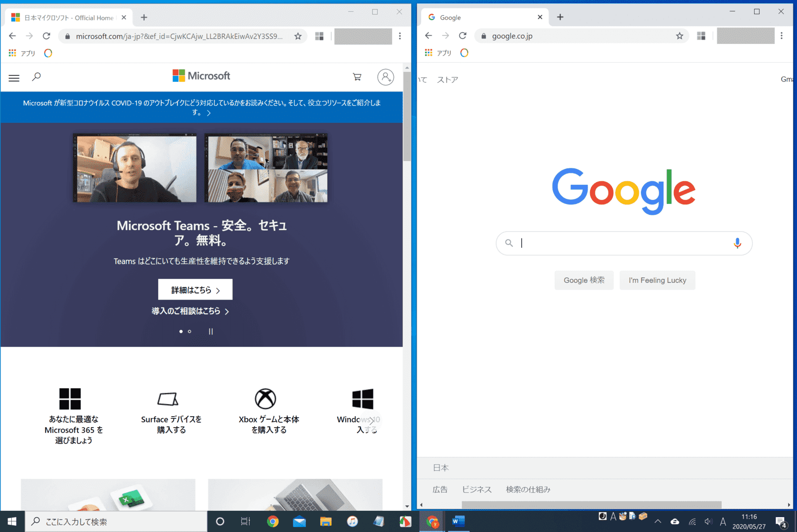The width and height of the screenshot is (797, 532).
Task: Reload the Microsoft window page
Action: pos(47,36)
